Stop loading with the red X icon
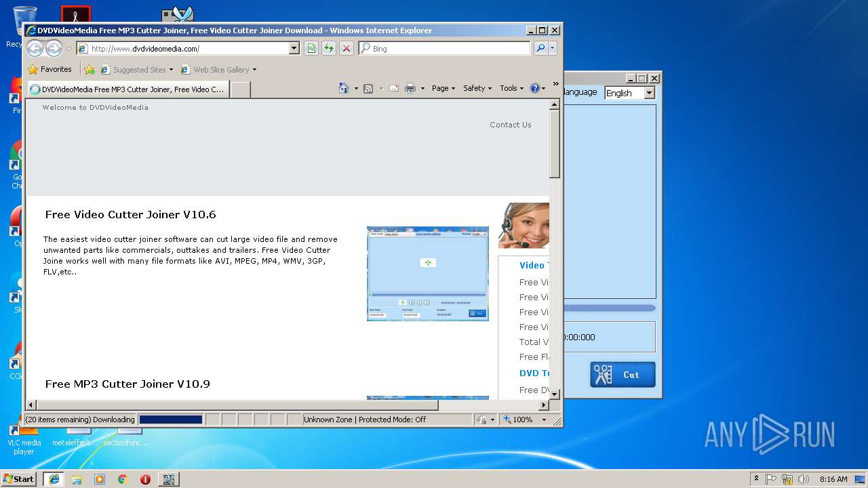The height and width of the screenshot is (488, 868). pos(347,48)
